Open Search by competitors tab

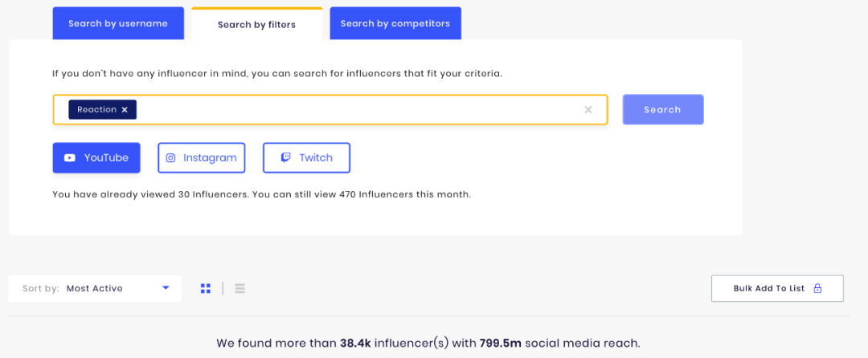pyautogui.click(x=395, y=24)
